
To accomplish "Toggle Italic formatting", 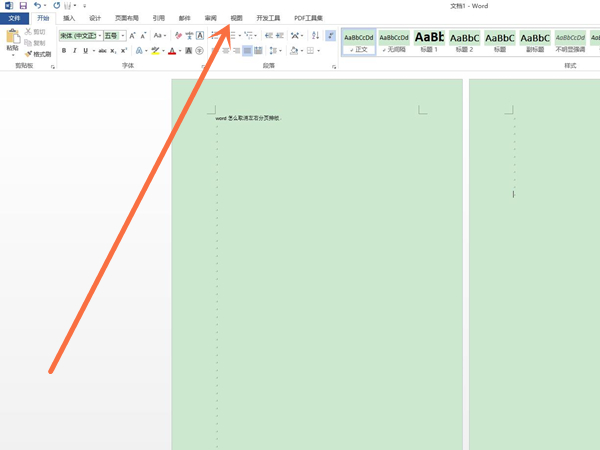I will click(76, 50).
